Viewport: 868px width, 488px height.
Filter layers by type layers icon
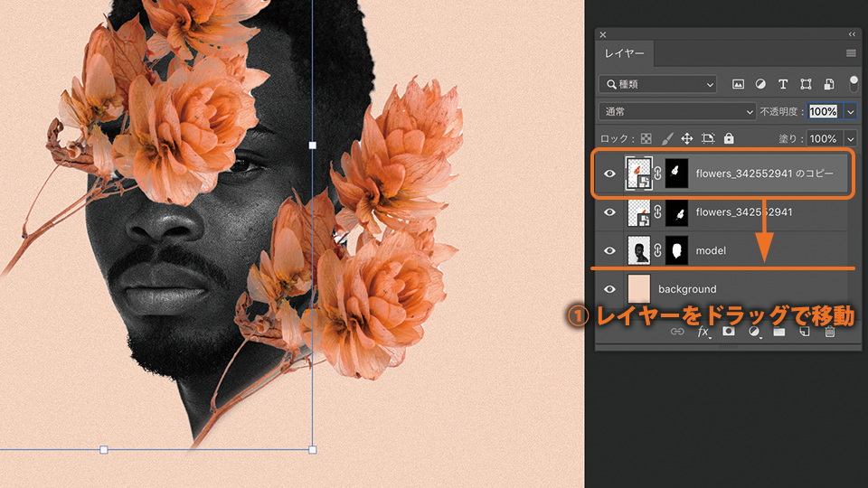(783, 84)
